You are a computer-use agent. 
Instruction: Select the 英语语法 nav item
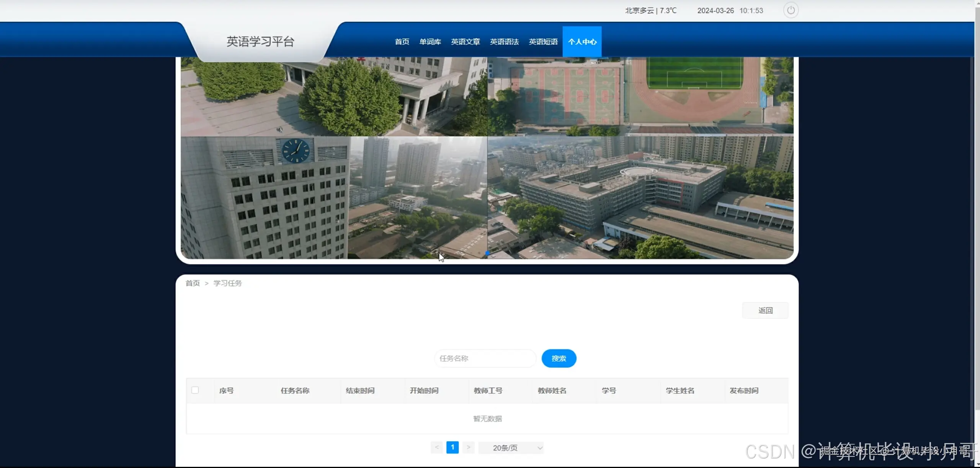[504, 42]
